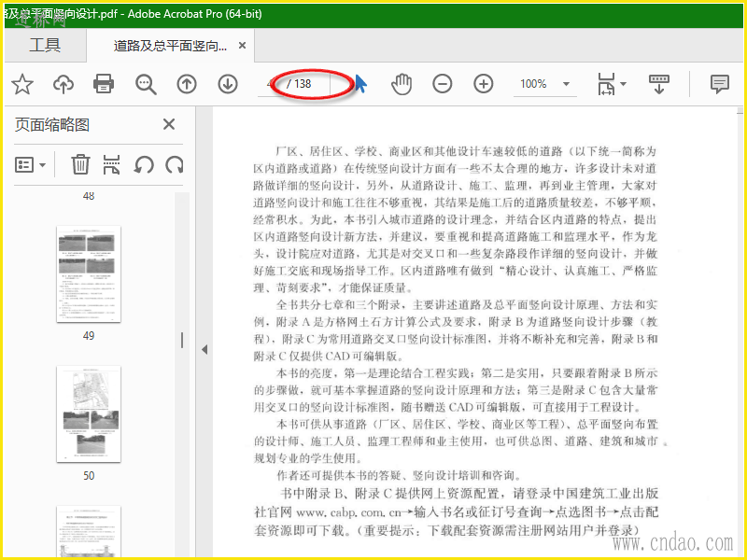This screenshot has width=747, height=560.
Task: Click the thumbnail panel scrollbar
Action: [x=182, y=340]
